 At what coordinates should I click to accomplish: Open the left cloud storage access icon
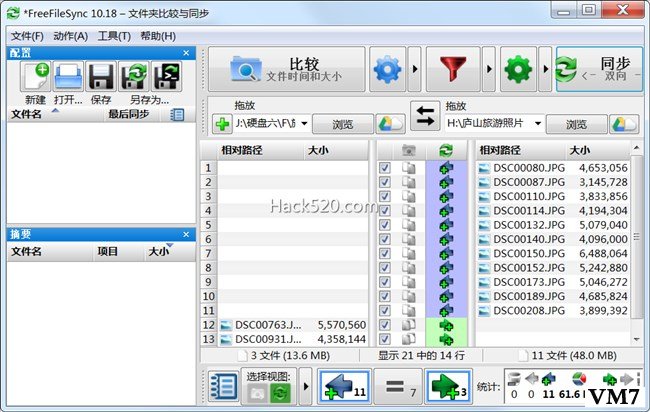390,124
